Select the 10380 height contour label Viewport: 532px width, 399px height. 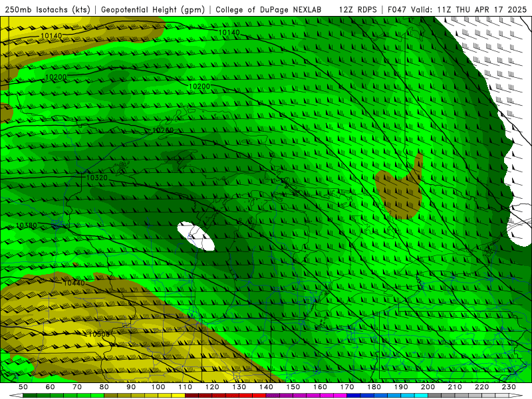(x=26, y=225)
